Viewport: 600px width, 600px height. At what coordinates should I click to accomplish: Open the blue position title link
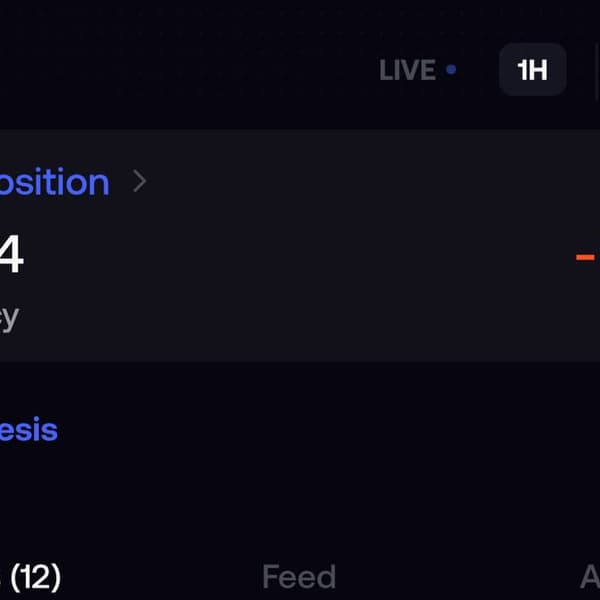point(54,183)
